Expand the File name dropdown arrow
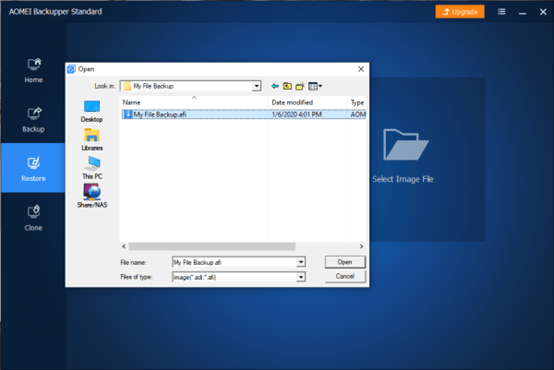The image size is (554, 370). (301, 262)
